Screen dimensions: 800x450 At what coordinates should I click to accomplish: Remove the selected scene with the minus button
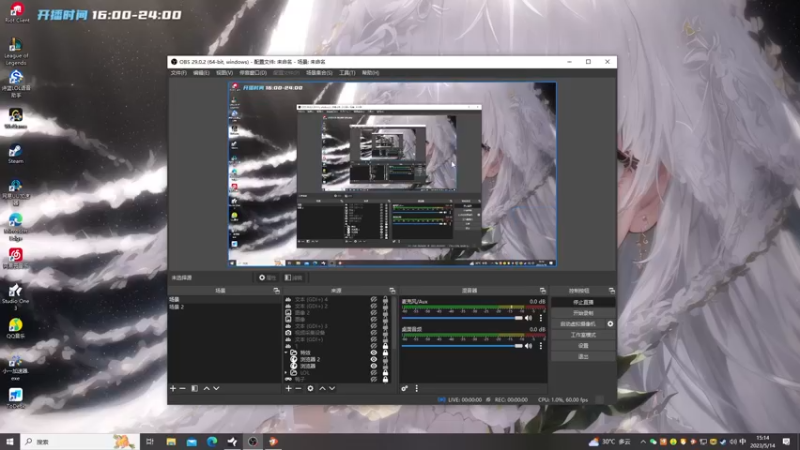click(183, 388)
